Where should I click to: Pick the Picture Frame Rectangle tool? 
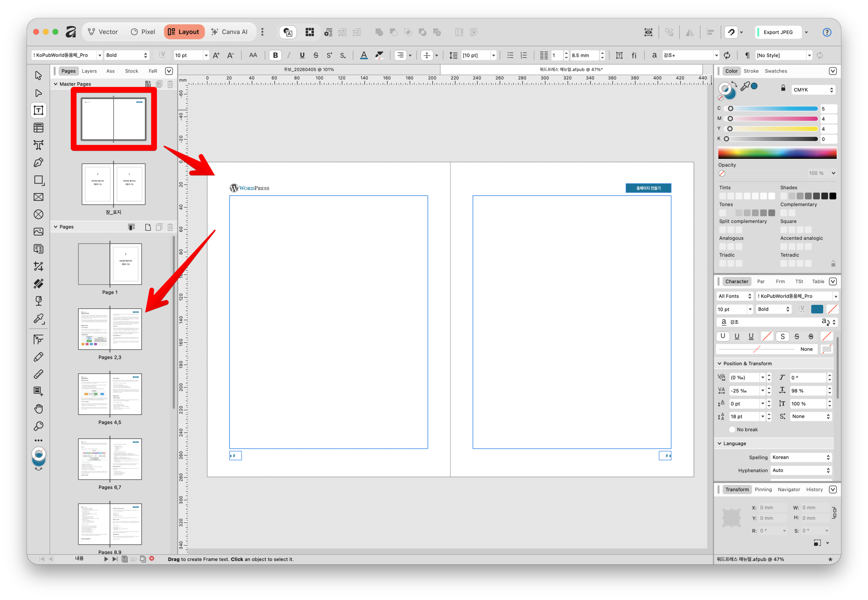coord(38,197)
